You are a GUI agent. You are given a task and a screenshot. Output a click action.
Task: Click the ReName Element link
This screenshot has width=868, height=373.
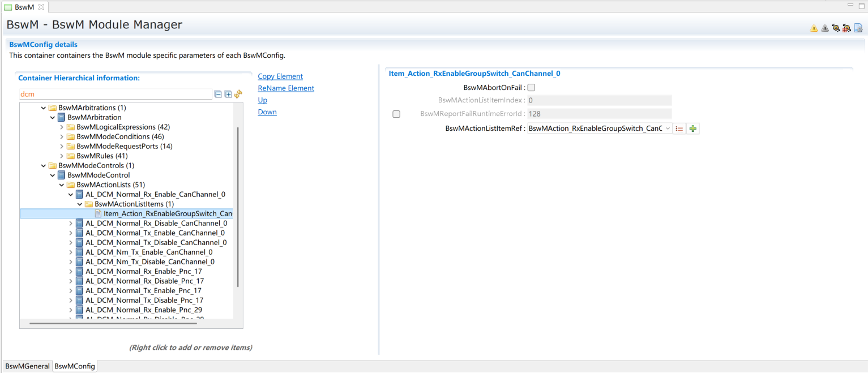click(x=286, y=88)
